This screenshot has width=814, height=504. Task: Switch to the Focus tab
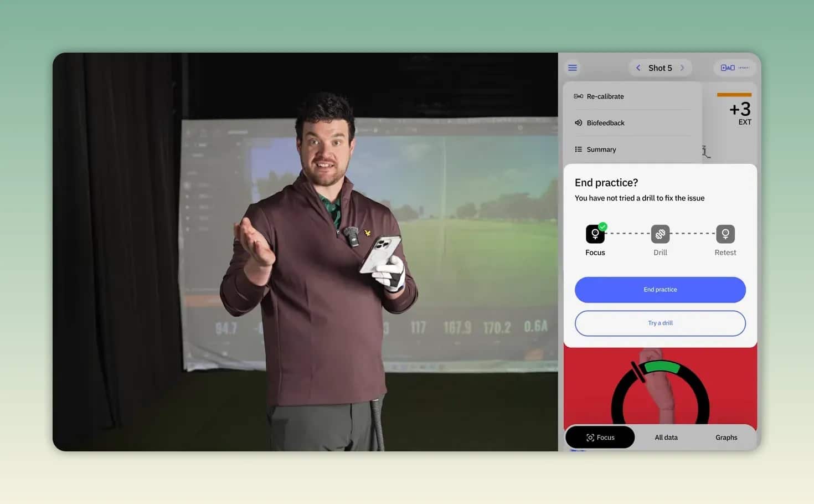tap(600, 438)
